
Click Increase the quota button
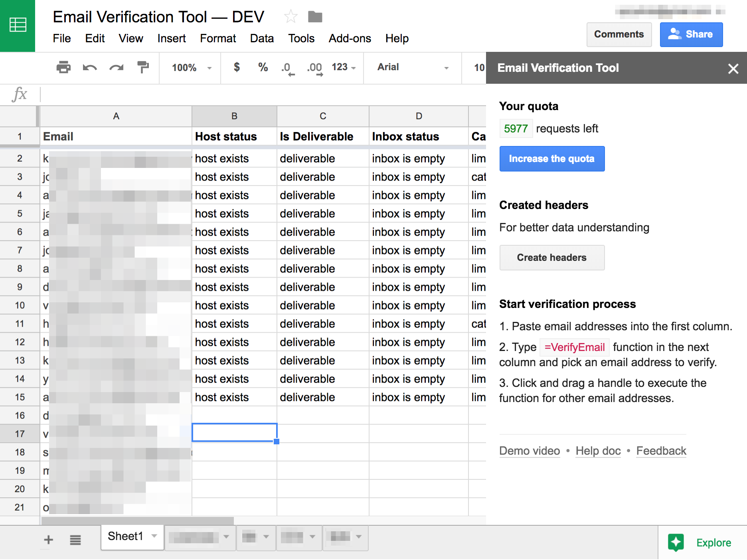tap(552, 159)
